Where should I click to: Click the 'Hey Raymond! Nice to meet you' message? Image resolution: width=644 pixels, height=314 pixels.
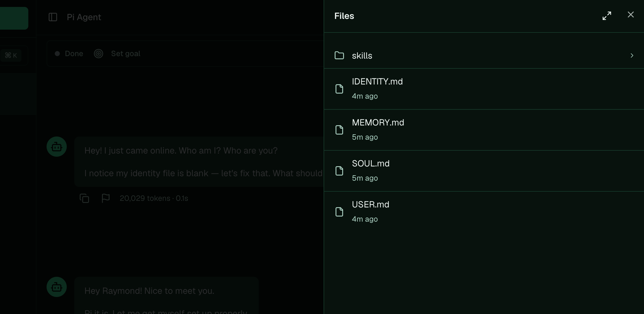167,295
